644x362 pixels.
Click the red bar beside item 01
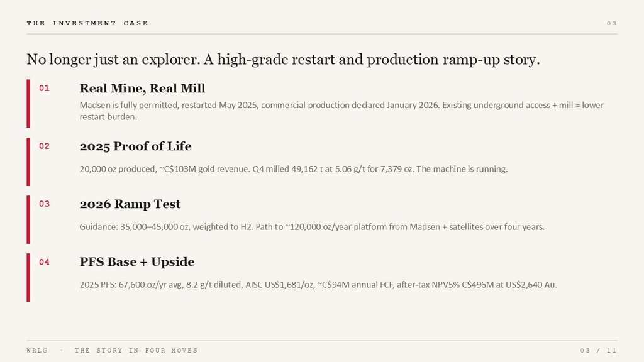pyautogui.click(x=28, y=104)
